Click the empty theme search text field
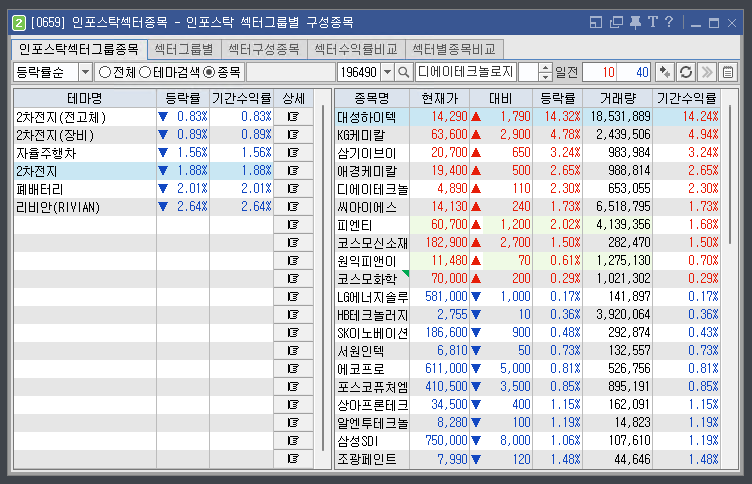The height and width of the screenshot is (484, 752). coord(291,72)
